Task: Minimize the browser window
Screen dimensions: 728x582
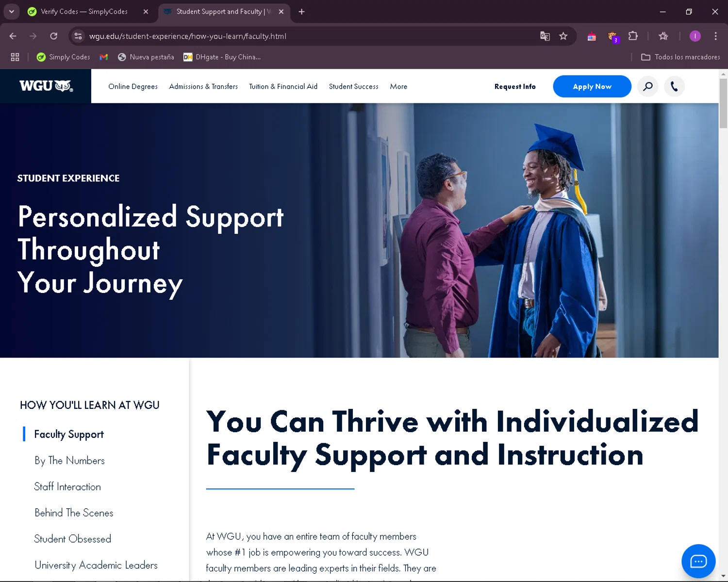Action: tap(662, 12)
